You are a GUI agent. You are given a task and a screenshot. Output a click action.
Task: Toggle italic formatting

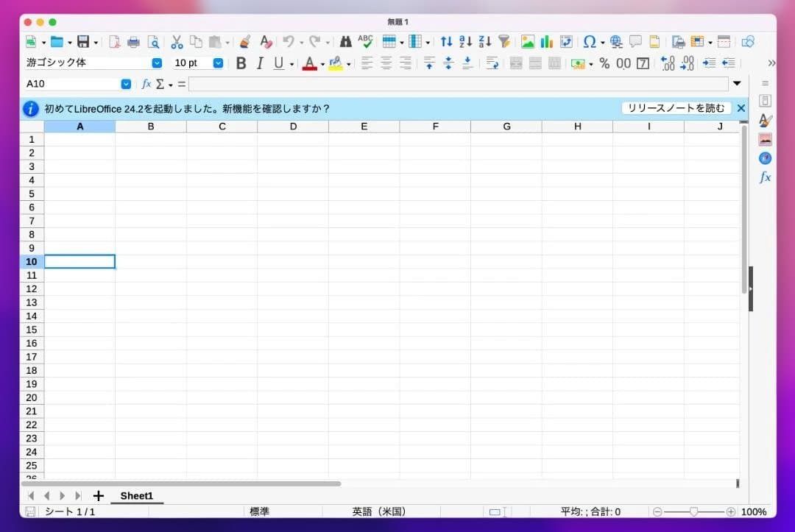click(259, 63)
